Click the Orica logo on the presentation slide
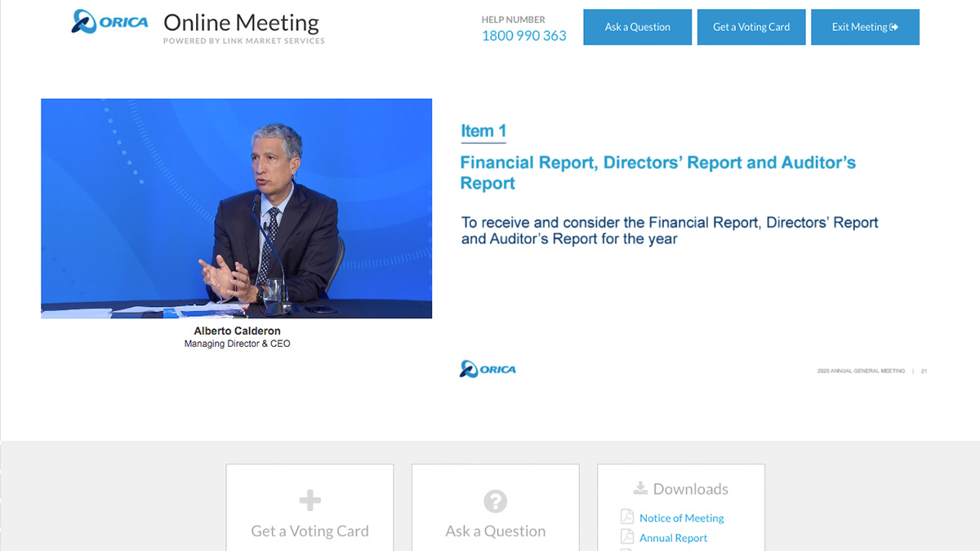The height and width of the screenshot is (551, 980). (488, 369)
